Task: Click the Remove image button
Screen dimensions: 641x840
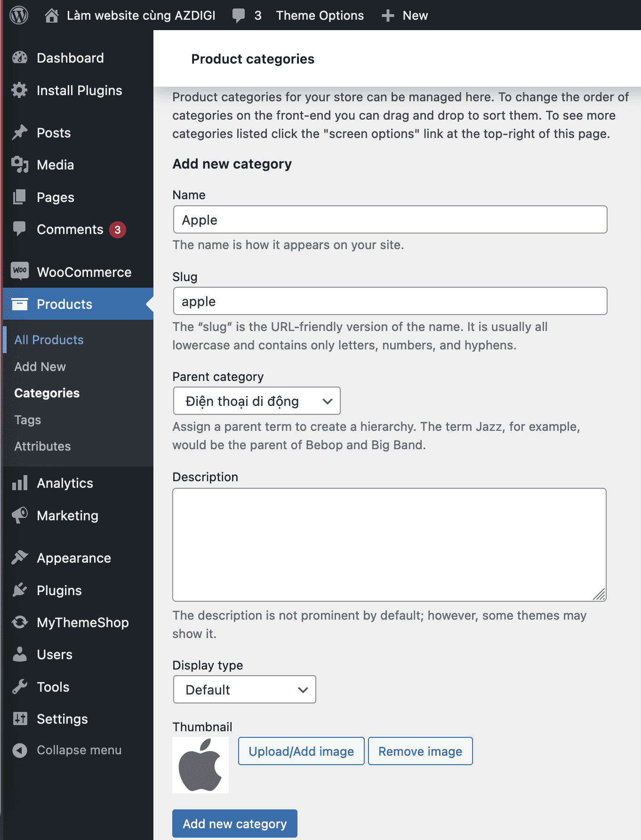Action: click(420, 751)
